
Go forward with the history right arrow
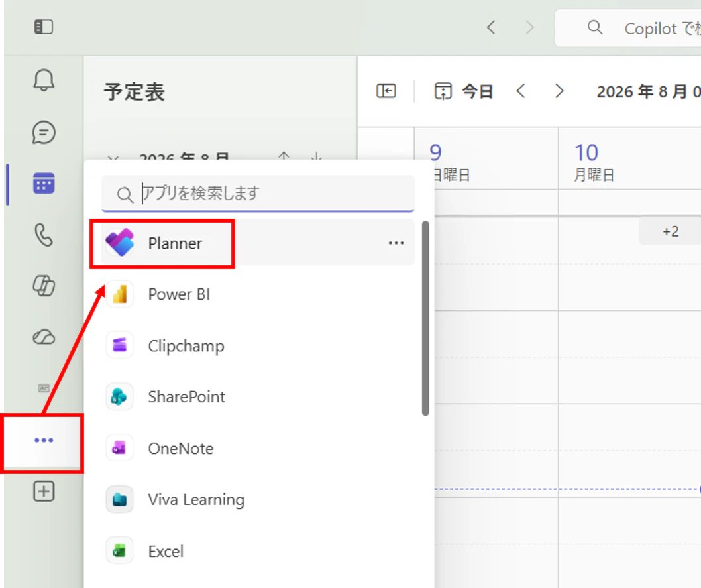tap(530, 27)
